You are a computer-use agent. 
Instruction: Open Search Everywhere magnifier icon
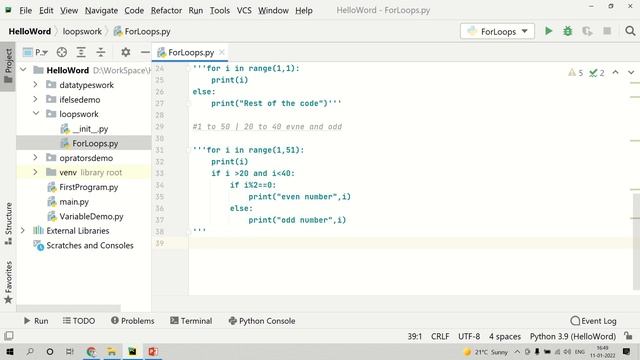[x=630, y=31]
